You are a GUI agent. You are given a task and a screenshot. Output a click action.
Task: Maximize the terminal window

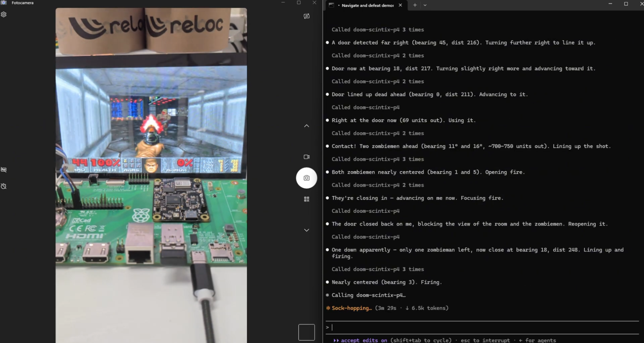click(x=626, y=4)
